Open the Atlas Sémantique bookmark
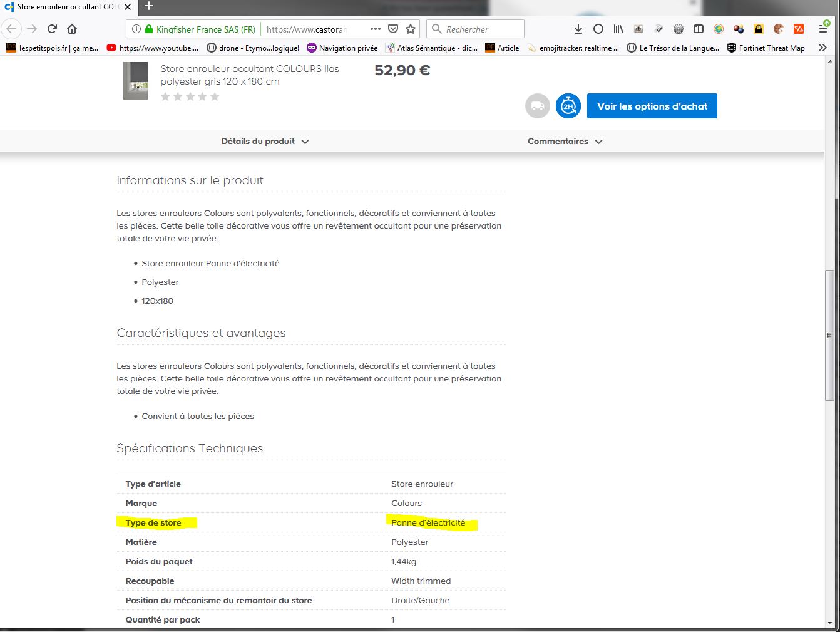The image size is (840, 632). 432,48
